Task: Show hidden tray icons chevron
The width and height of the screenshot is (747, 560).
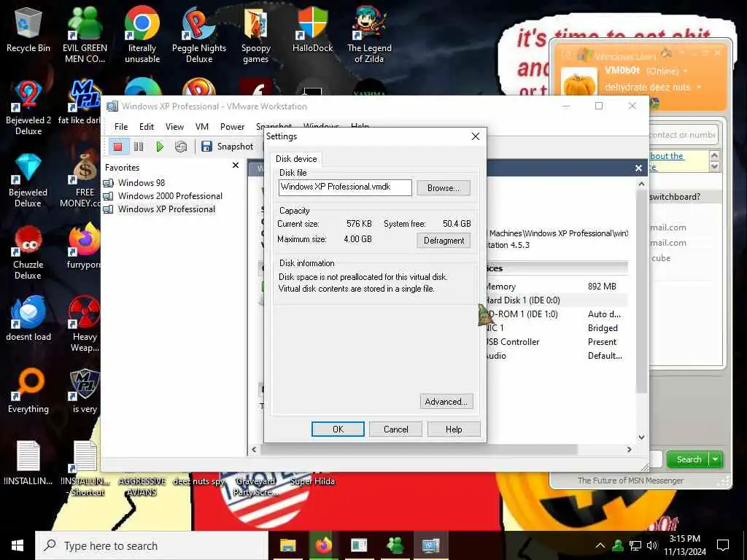Action: point(600,545)
